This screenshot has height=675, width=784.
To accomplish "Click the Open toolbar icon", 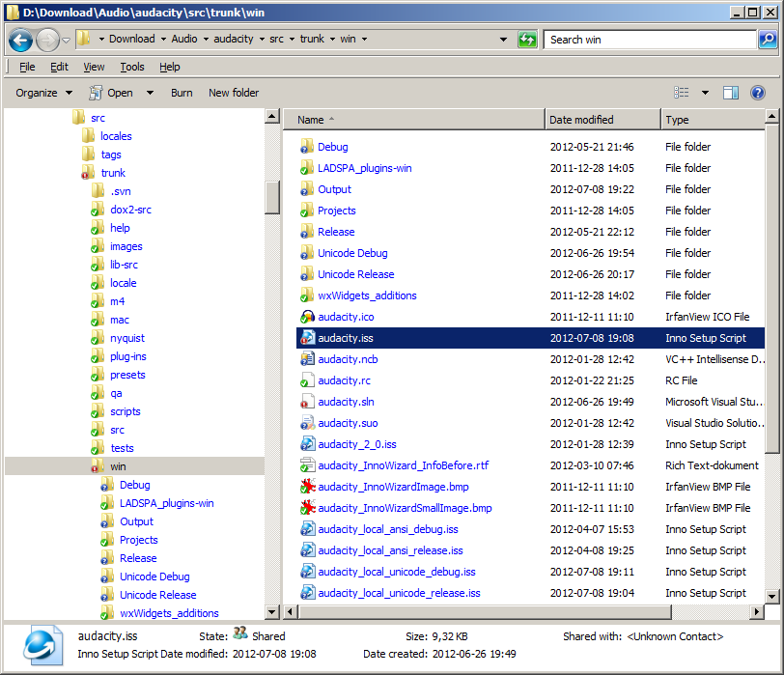I will tap(96, 93).
